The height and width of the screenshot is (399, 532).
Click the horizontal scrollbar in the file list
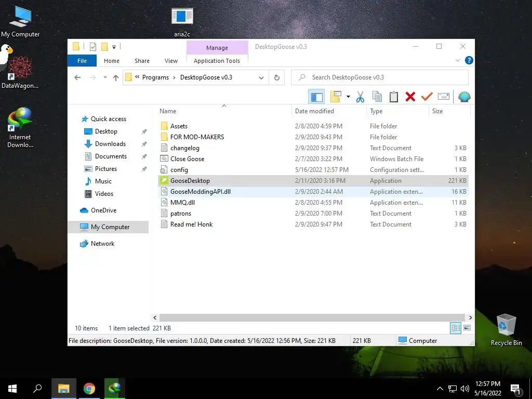tap(312, 317)
